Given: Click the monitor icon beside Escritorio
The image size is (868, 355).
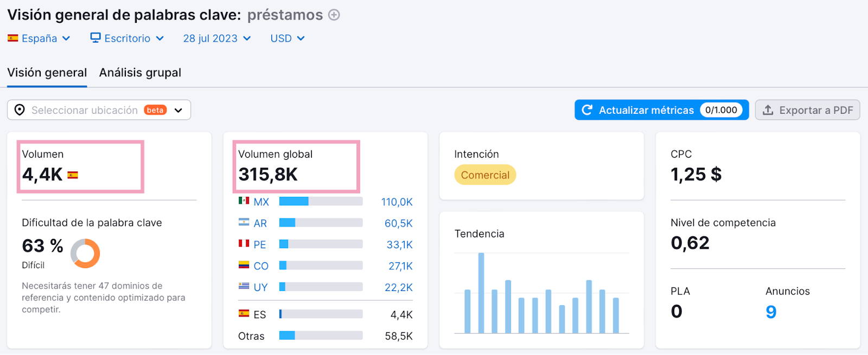Looking at the screenshot, I should tap(95, 37).
